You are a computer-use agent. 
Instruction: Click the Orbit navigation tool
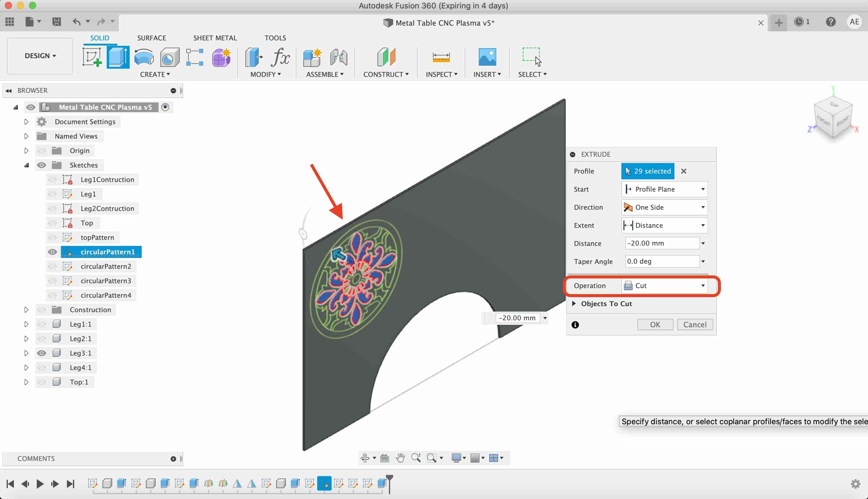(x=365, y=458)
